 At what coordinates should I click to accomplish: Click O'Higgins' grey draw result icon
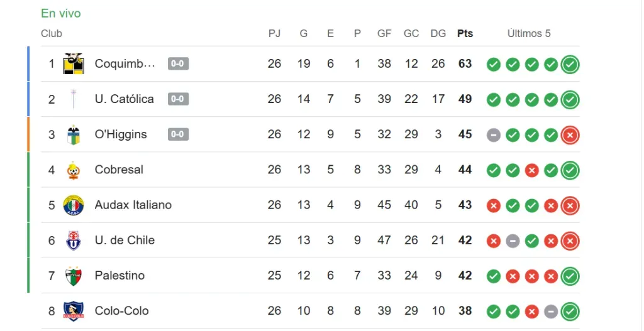point(494,135)
